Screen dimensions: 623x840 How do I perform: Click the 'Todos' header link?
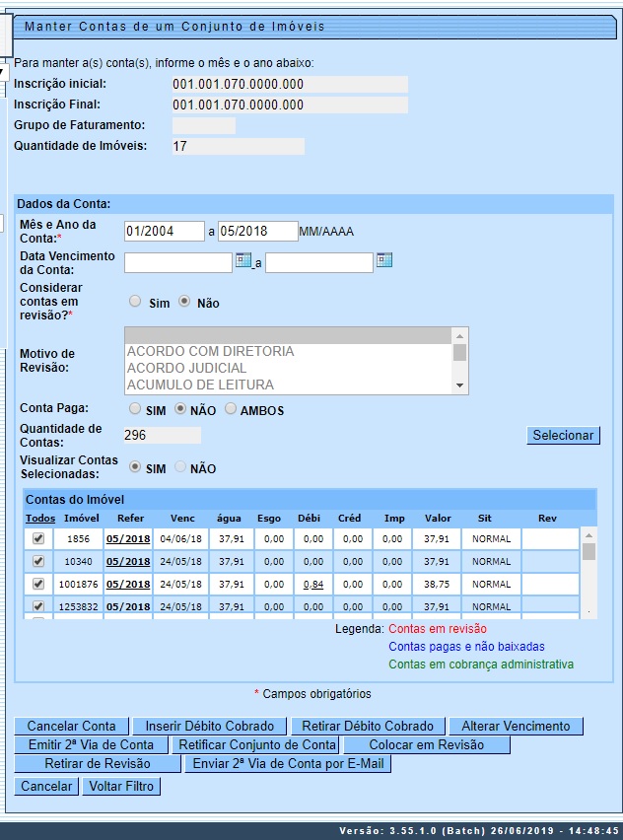tap(40, 519)
